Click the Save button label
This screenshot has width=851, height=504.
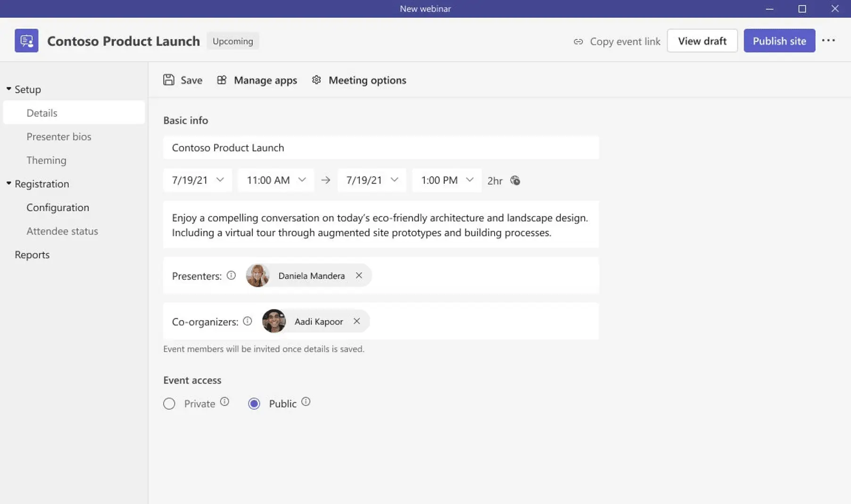pos(191,80)
